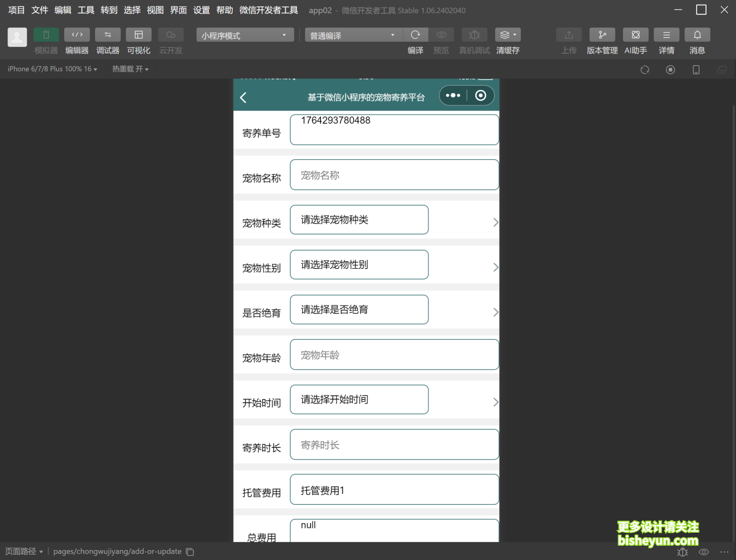
Task: Open version management icon
Action: tap(602, 35)
